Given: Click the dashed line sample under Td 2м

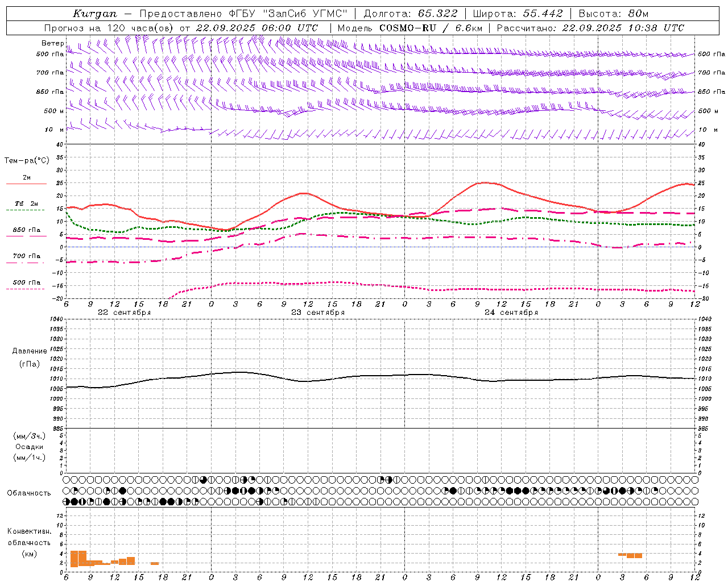Looking at the screenshot, I should pos(25,210).
